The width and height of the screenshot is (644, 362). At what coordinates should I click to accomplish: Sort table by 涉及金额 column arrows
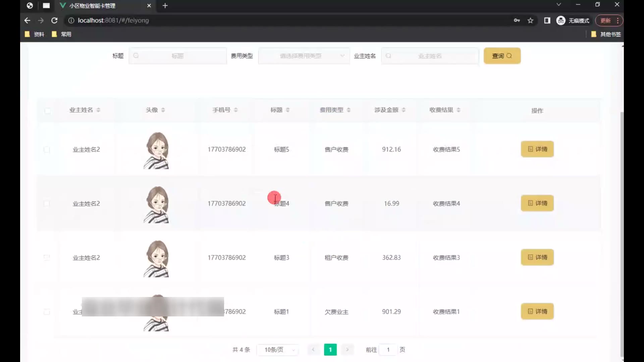point(404,110)
